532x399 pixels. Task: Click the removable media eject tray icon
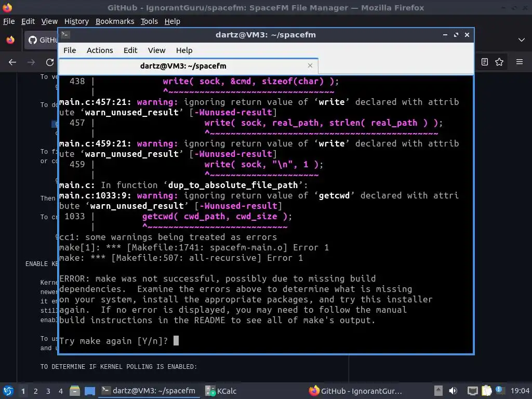[x=438, y=391]
